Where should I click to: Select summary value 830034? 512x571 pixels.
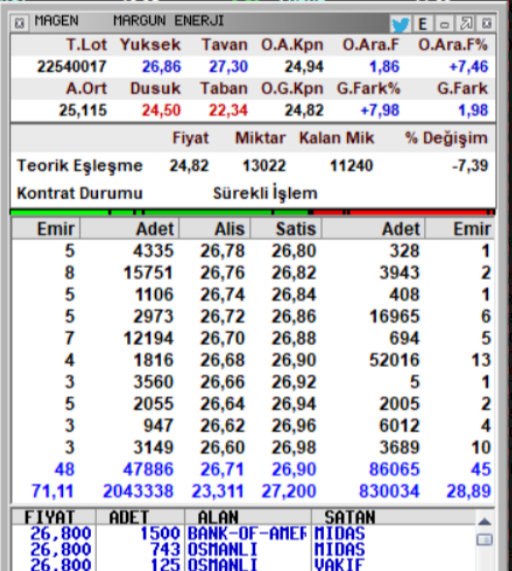coord(390,491)
